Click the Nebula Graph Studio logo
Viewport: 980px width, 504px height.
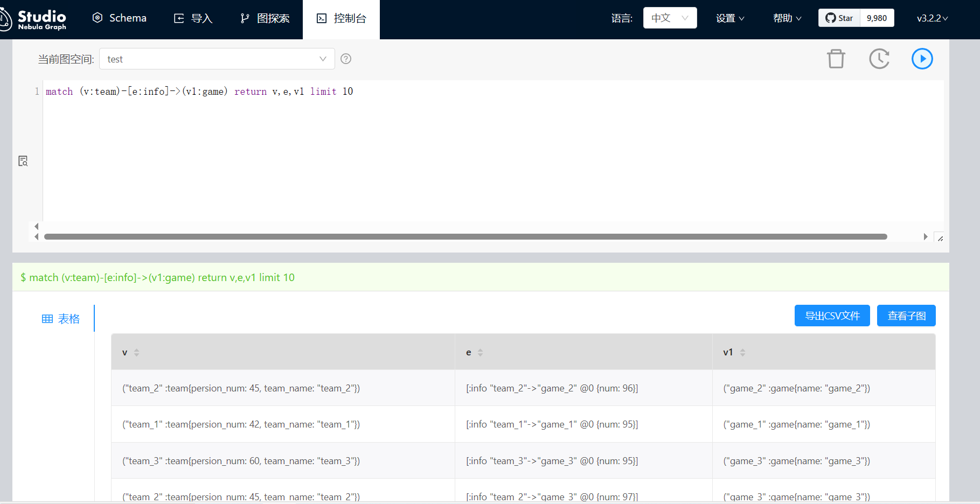(33, 19)
